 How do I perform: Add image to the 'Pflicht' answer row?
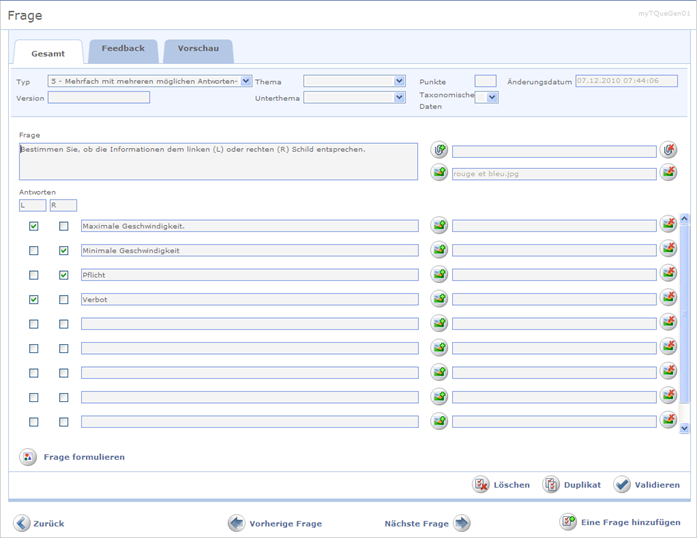439,274
